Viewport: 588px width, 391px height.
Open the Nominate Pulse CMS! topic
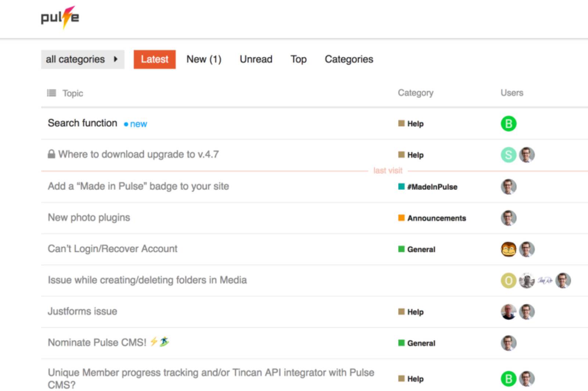tap(108, 342)
